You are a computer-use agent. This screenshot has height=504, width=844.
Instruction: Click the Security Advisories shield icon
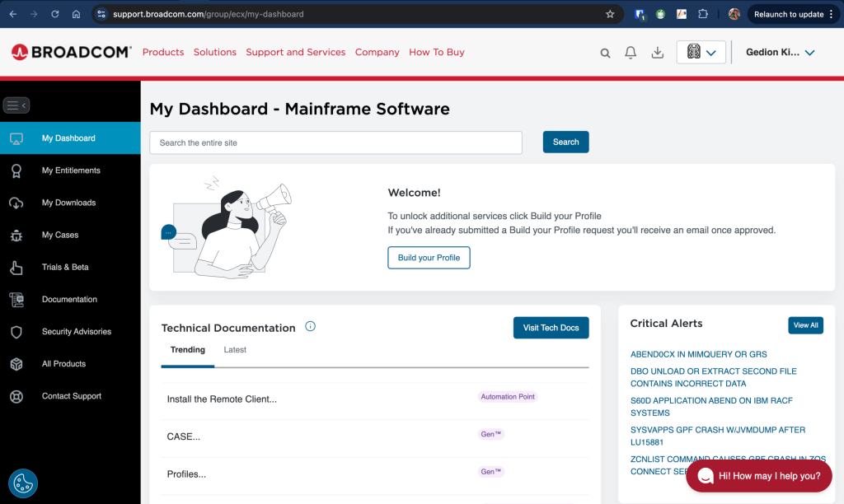tap(16, 332)
